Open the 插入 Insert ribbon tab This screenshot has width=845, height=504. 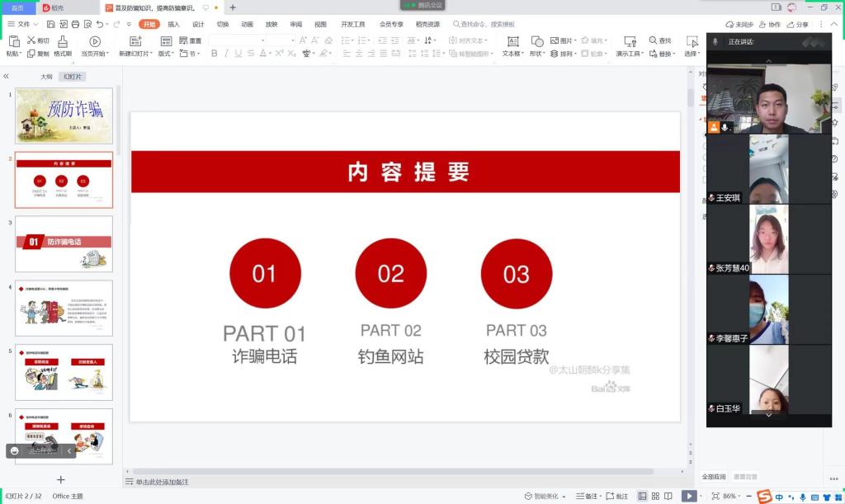(173, 24)
